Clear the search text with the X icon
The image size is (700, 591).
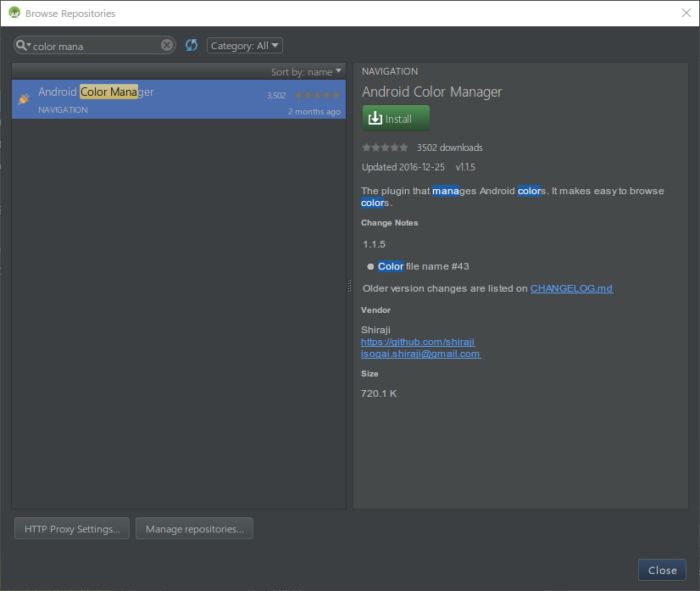(x=167, y=45)
